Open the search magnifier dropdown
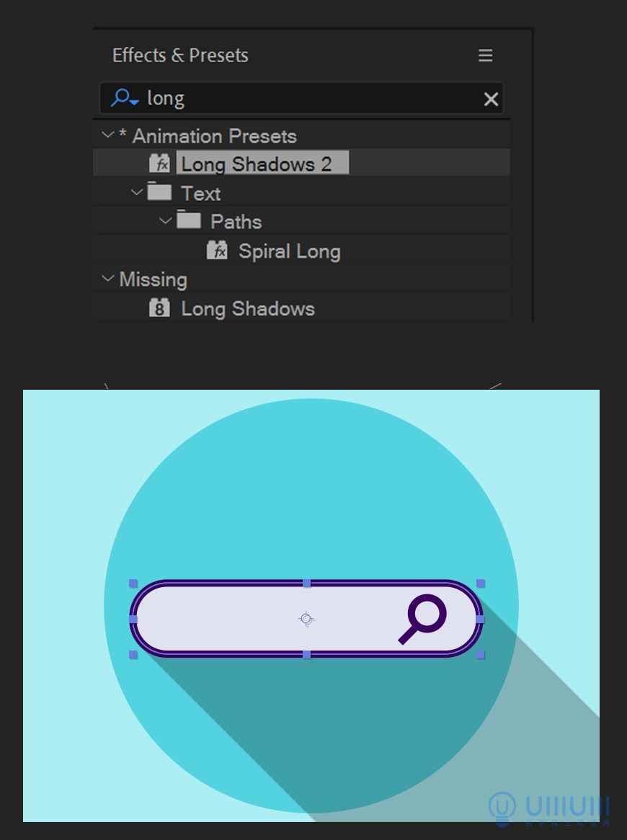 click(x=125, y=98)
